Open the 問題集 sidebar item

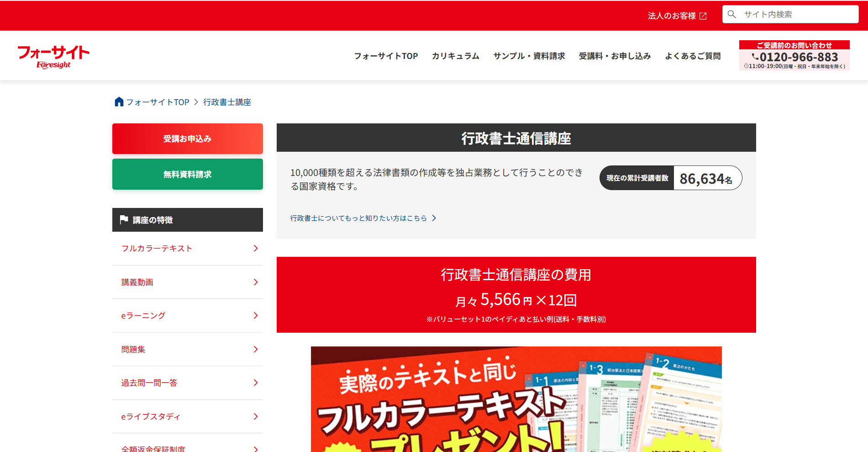pyautogui.click(x=133, y=350)
